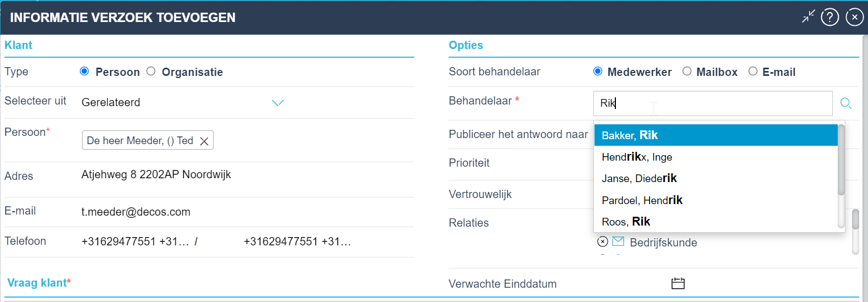
Task: Click the Behandelaar search magnifier icon
Action: point(846,103)
